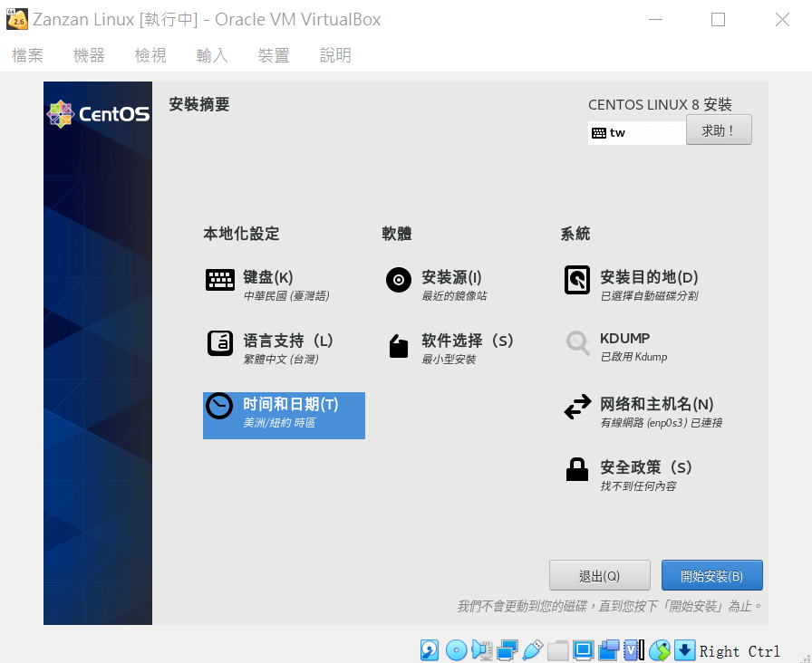Click the VirtualBox title bar app icon
812x663 pixels.
(x=17, y=19)
